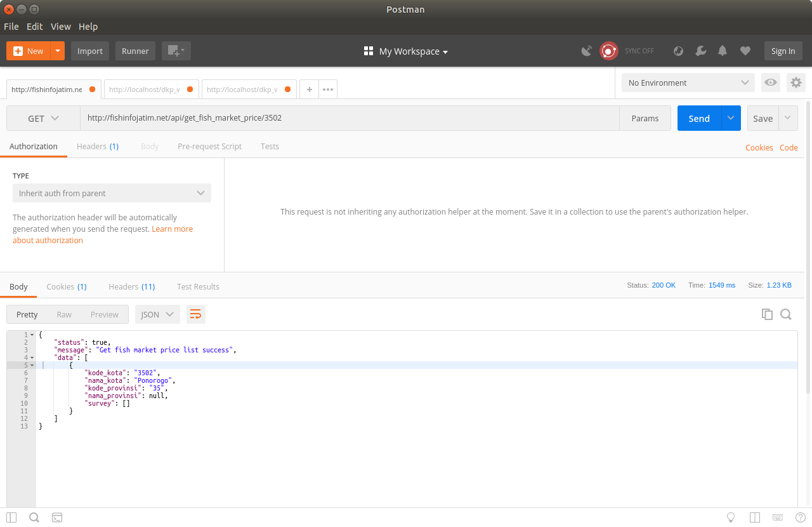Copy the response using the copy icon

pyautogui.click(x=767, y=314)
